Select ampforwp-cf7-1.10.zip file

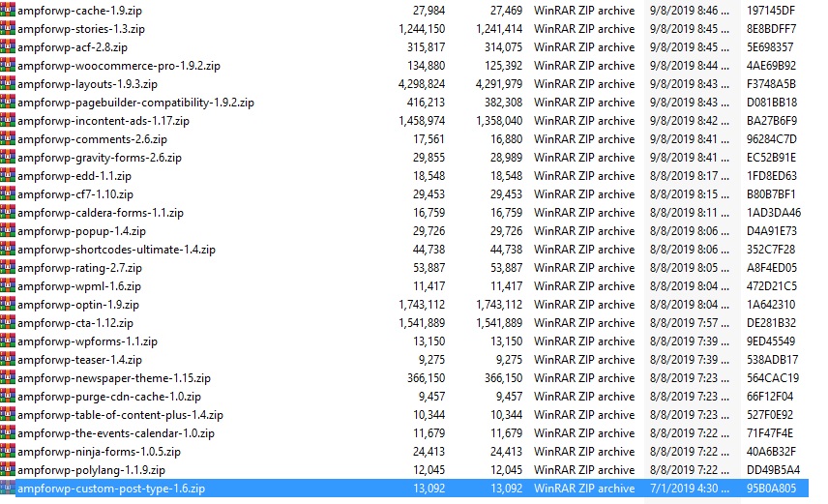pyautogui.click(x=75, y=194)
